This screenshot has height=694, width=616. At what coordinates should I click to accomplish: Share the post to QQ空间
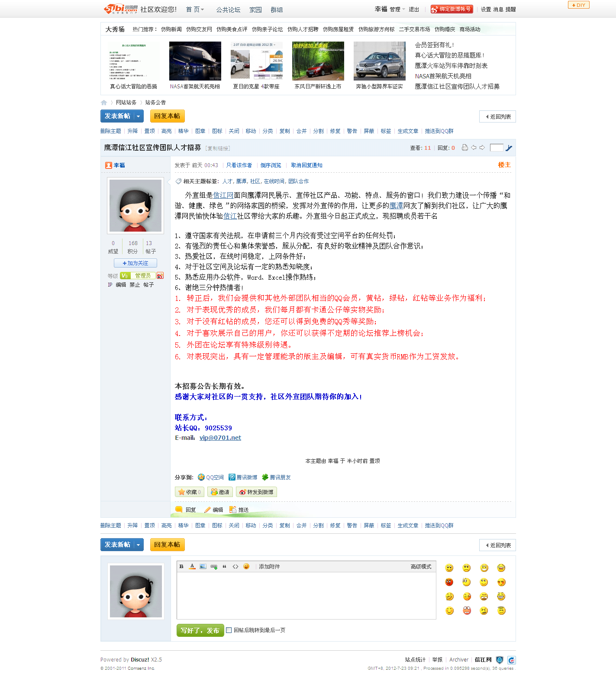(211, 478)
